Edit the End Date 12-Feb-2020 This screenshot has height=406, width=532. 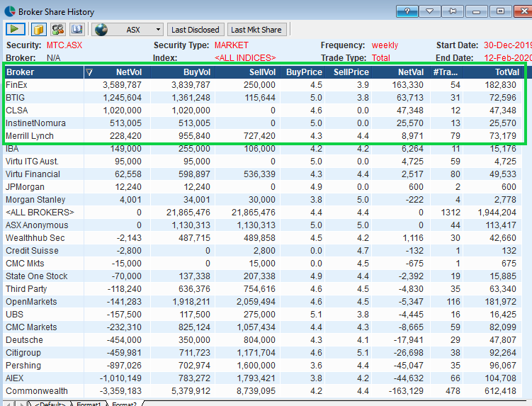[508, 57]
